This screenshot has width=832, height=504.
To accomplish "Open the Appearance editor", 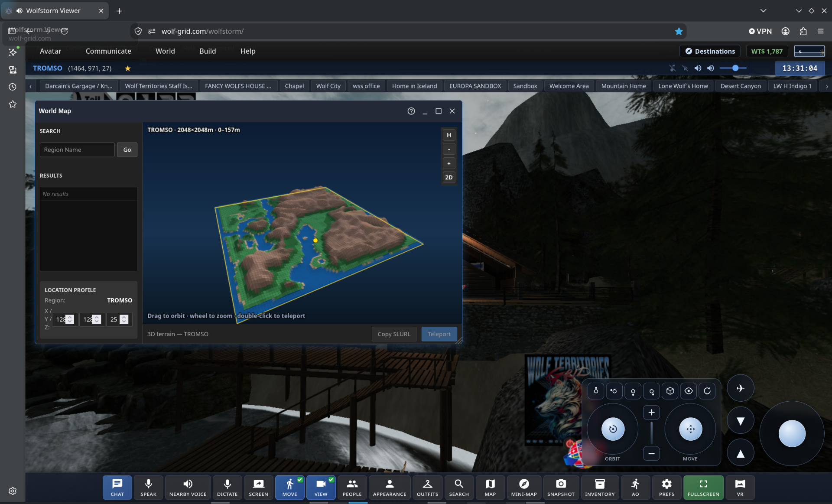I will coord(390,488).
